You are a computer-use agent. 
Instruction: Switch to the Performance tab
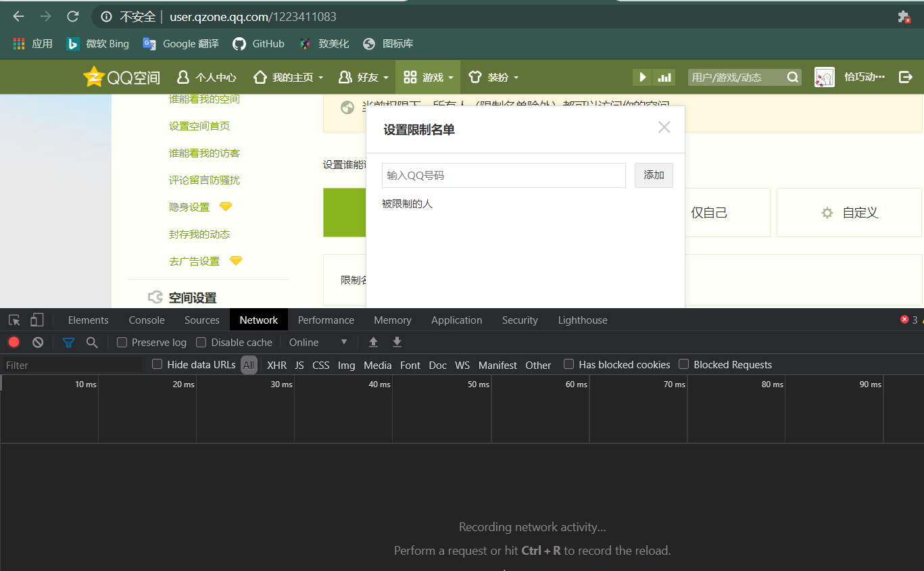pos(326,320)
